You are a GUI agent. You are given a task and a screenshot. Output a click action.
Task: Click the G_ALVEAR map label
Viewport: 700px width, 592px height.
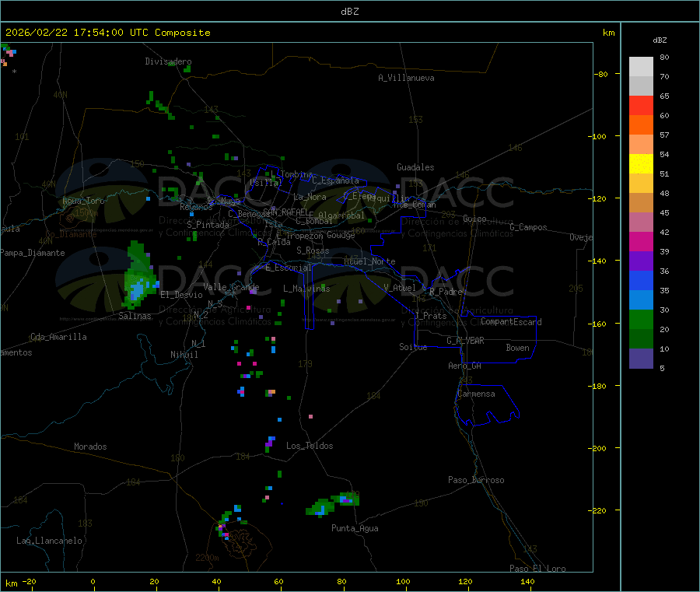pyautogui.click(x=466, y=341)
